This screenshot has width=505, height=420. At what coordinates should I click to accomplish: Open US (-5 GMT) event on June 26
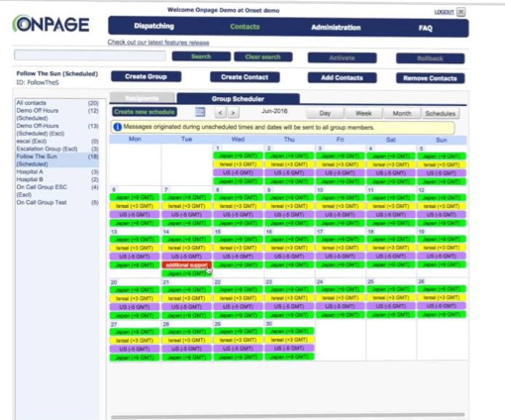pos(442,306)
